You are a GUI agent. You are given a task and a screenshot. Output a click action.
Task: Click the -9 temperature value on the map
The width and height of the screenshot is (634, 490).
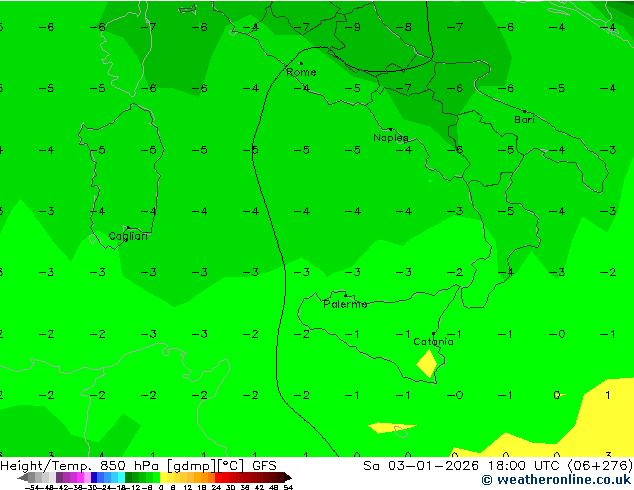353,27
